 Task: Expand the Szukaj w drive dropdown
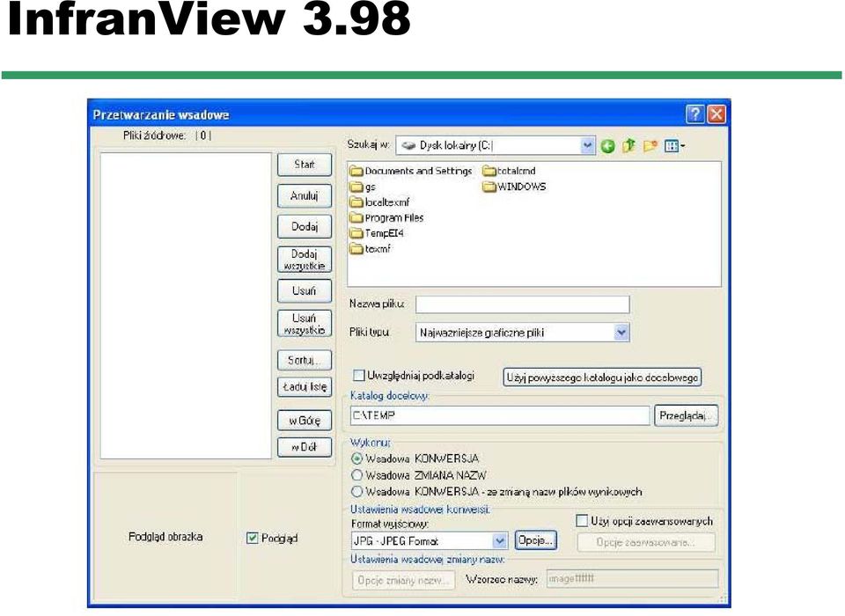point(587,145)
